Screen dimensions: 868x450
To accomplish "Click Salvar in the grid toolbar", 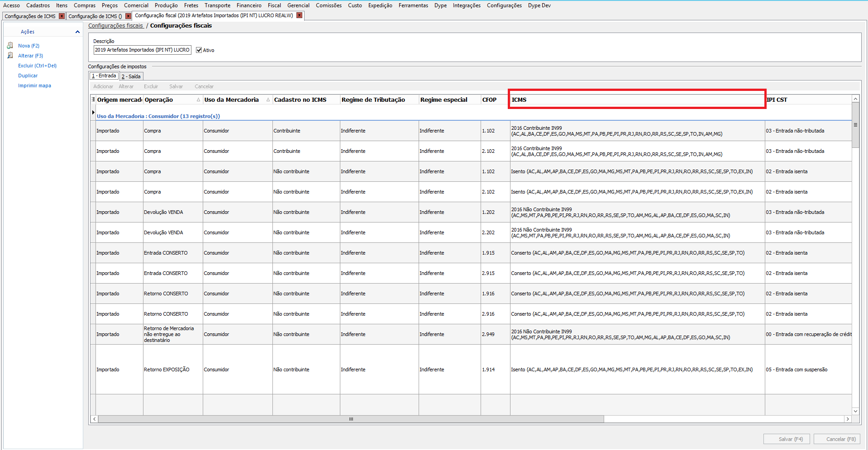I will pyautogui.click(x=176, y=86).
